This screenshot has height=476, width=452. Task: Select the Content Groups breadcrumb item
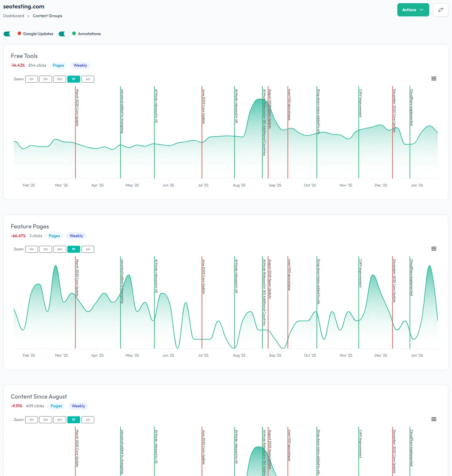coord(47,16)
